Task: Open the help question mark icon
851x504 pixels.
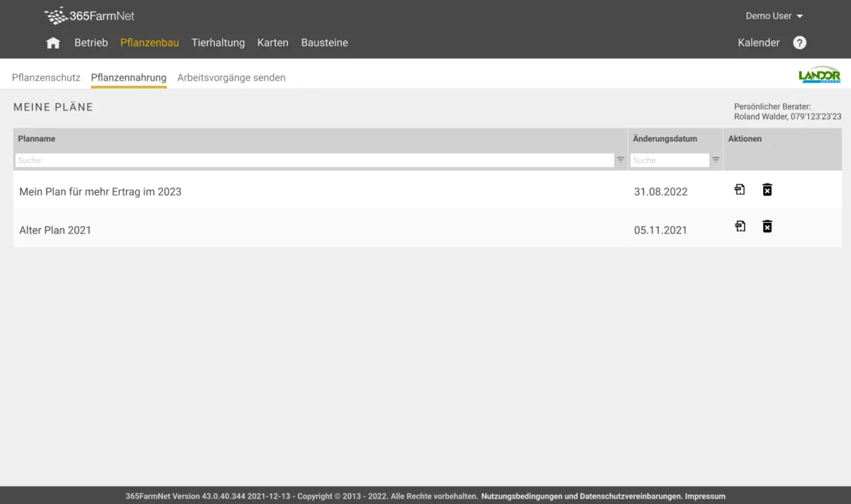Action: (799, 43)
